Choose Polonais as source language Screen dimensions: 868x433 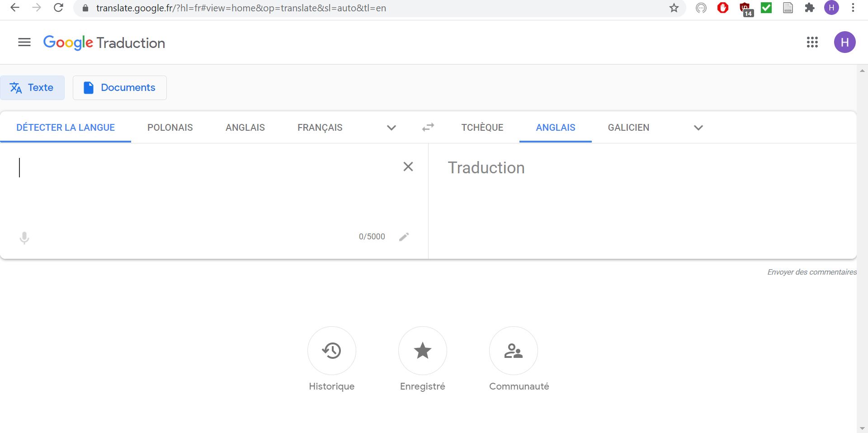[170, 128]
